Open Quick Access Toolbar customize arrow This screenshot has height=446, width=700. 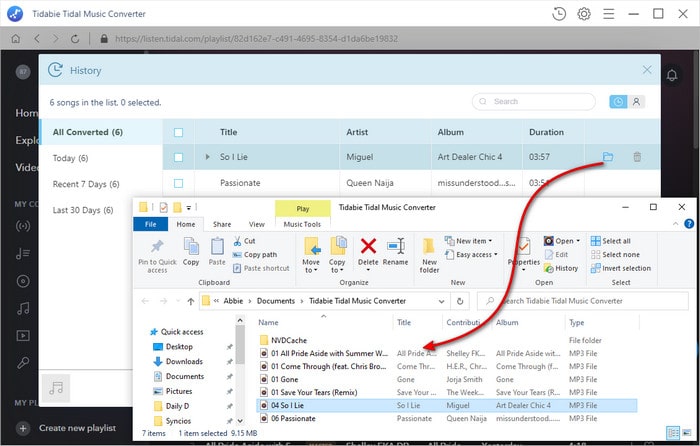pyautogui.click(x=188, y=208)
